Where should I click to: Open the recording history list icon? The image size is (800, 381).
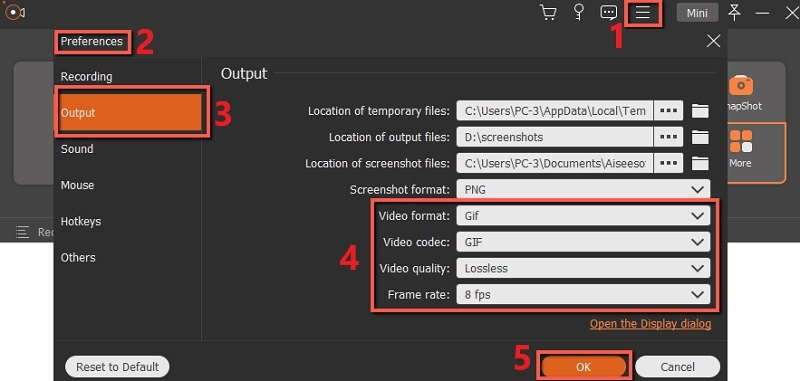[22, 233]
